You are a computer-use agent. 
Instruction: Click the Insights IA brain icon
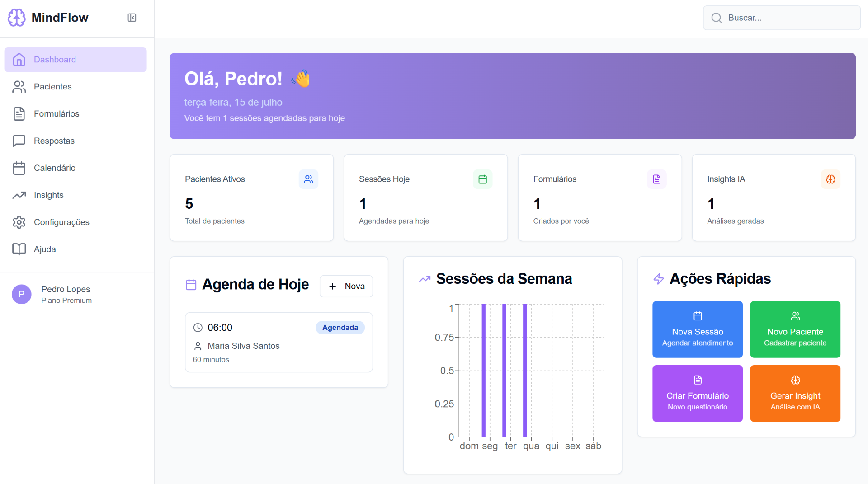[x=831, y=179]
